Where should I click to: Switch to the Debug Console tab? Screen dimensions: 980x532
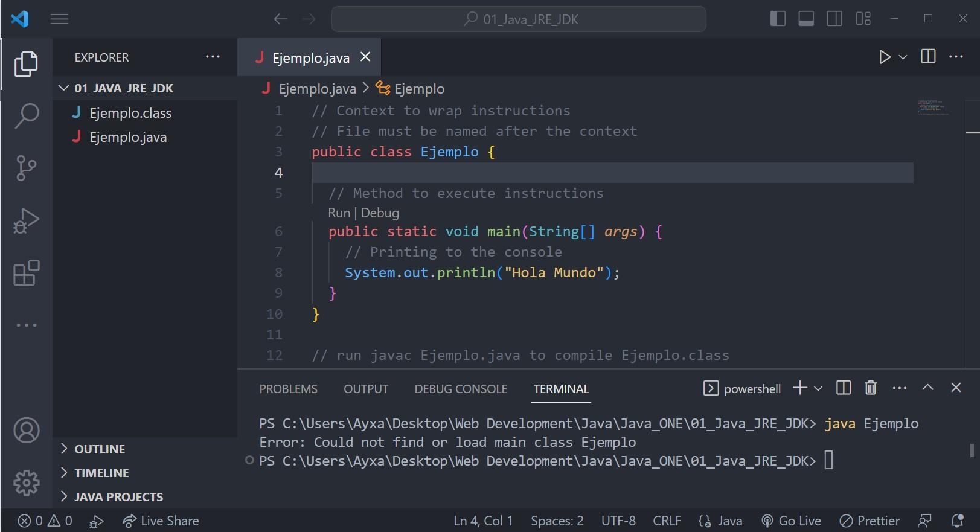[x=461, y=389]
